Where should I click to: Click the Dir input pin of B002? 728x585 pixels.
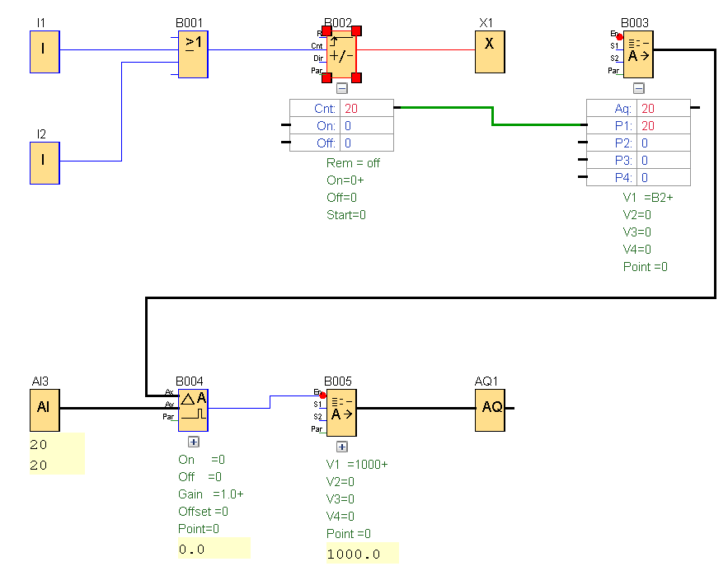(320, 58)
